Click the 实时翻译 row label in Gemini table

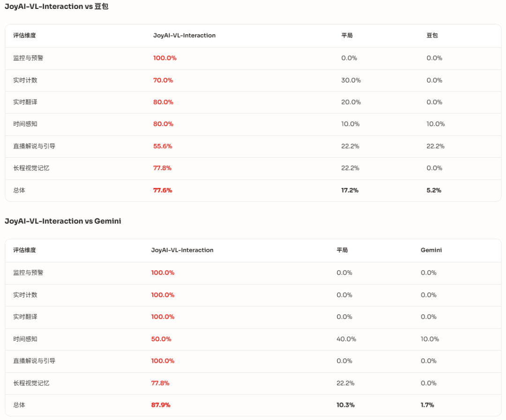25,317
